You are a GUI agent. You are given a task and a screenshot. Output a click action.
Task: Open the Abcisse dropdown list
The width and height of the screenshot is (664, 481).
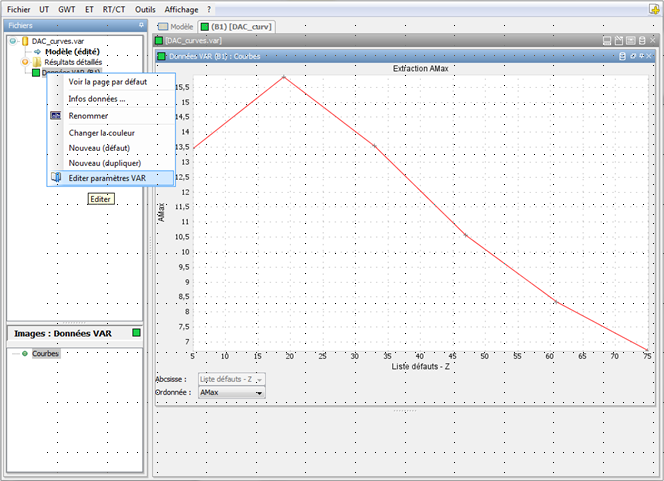click(232, 379)
